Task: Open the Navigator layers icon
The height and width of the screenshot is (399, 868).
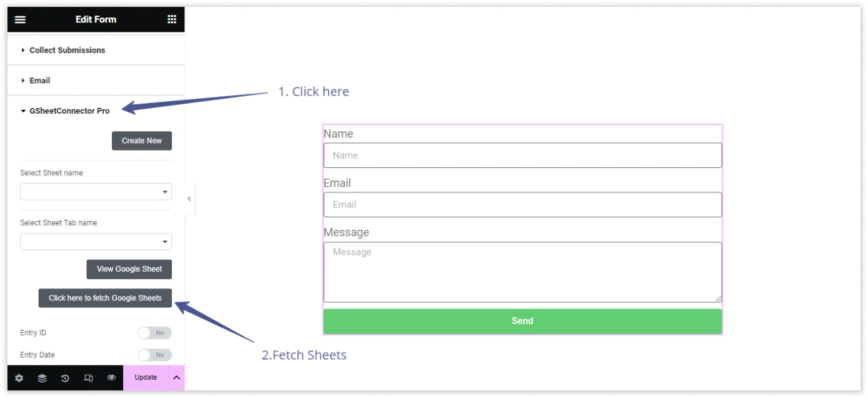Action: 42,378
